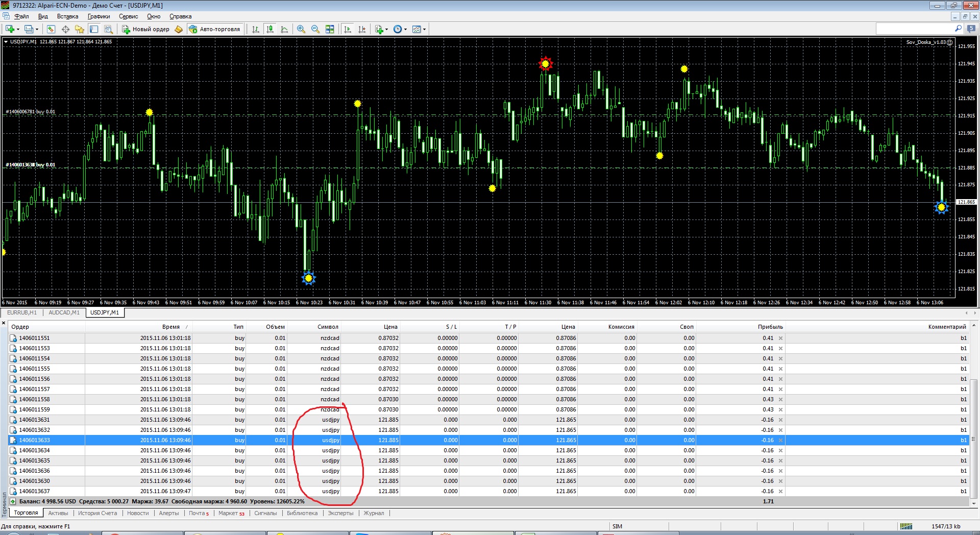
Task: Toggle the Navigator panel star-folder icon
Action: click(80, 29)
